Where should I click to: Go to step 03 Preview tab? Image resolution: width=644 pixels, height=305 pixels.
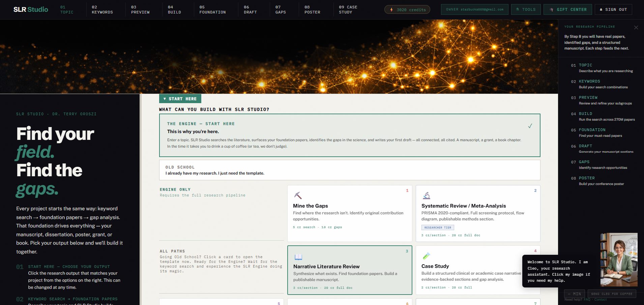140,9
